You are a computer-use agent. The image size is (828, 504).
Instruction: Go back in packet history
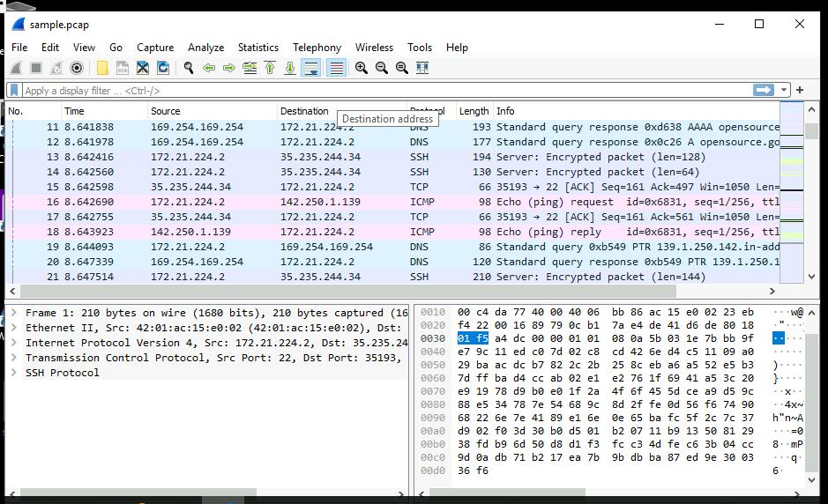[x=209, y=68]
